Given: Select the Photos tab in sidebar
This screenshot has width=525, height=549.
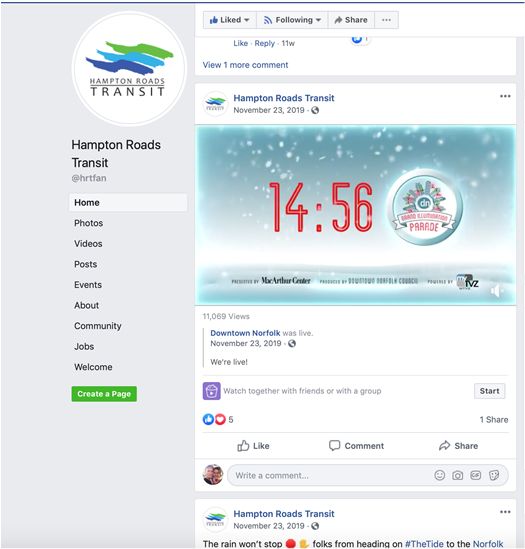Looking at the screenshot, I should pyautogui.click(x=89, y=223).
